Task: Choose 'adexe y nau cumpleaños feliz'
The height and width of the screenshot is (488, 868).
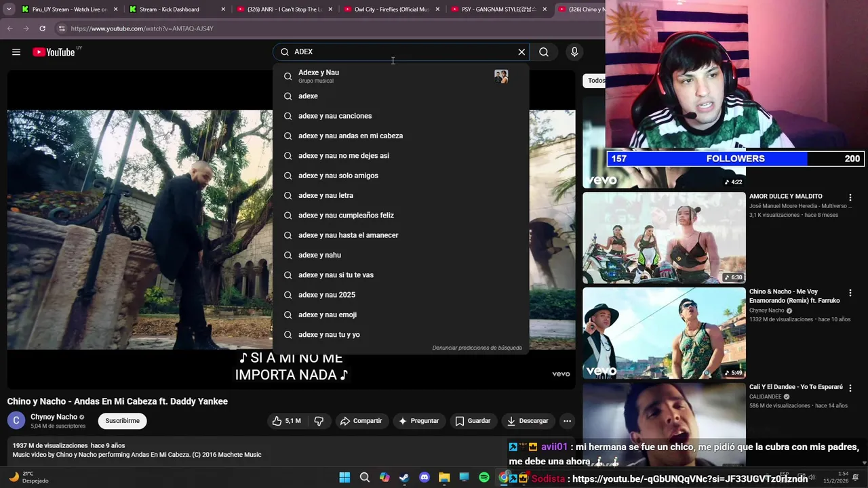Action: point(401,216)
